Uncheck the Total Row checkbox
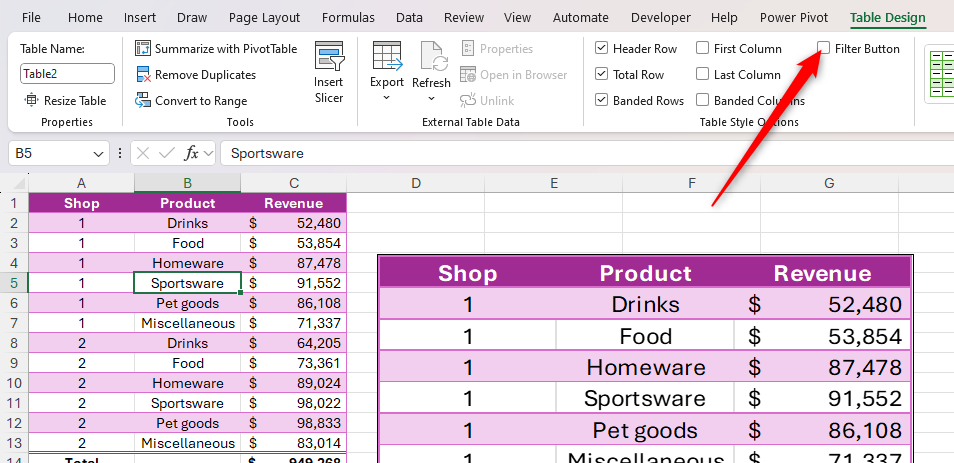 [x=601, y=74]
